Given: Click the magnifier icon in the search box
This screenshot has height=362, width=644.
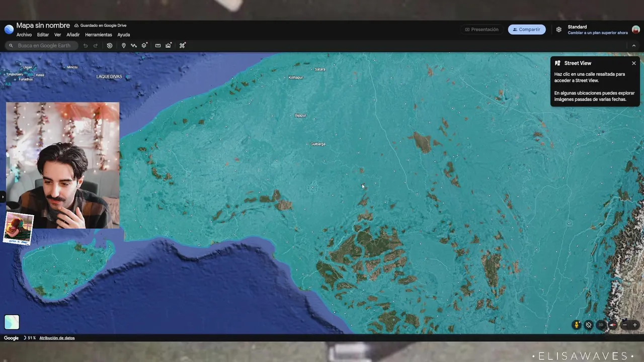Looking at the screenshot, I should 11,45.
